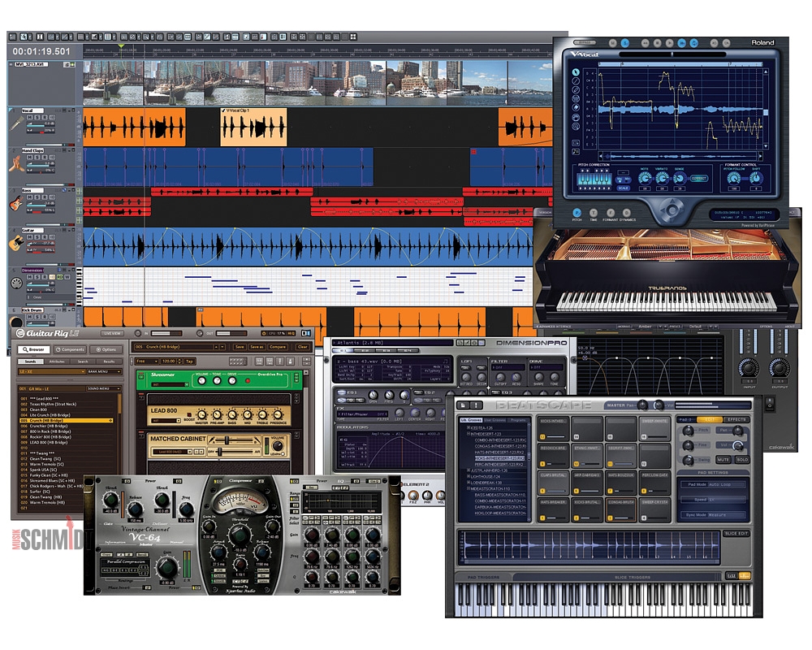Viewport: 812px width, 650px height.
Task: Click the Compare button in Guitar Rig
Action: [x=278, y=347]
